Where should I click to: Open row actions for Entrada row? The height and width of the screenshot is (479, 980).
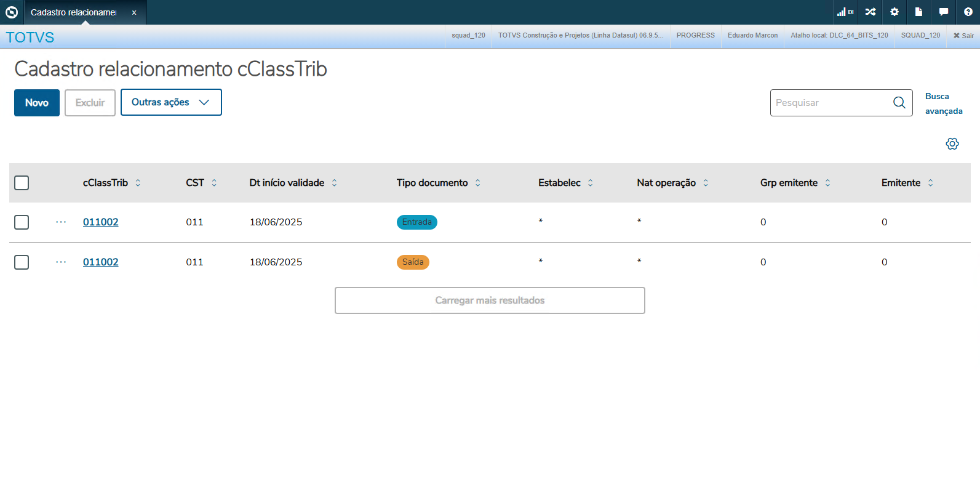pyautogui.click(x=61, y=222)
